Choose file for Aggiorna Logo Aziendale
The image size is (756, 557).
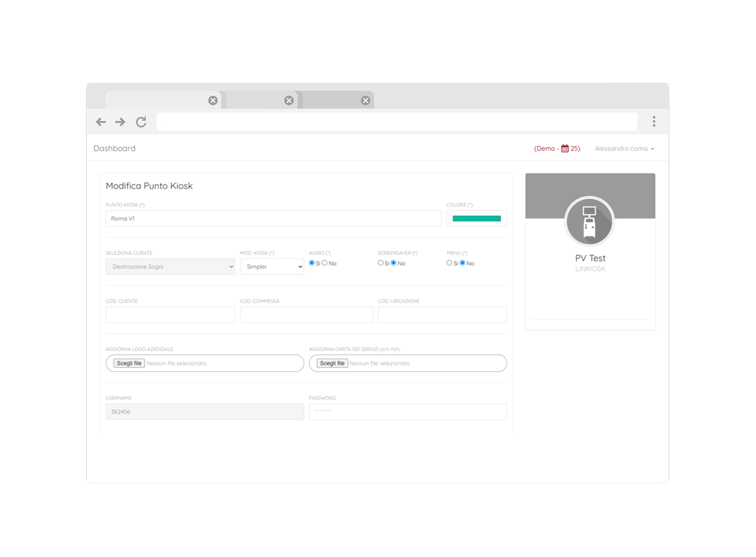(x=129, y=363)
